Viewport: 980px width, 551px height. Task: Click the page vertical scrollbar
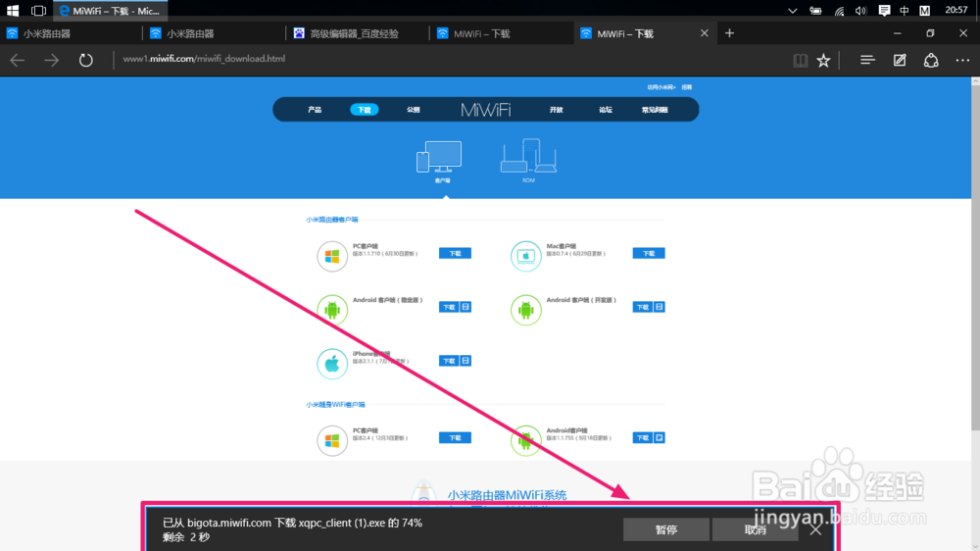pos(975,257)
